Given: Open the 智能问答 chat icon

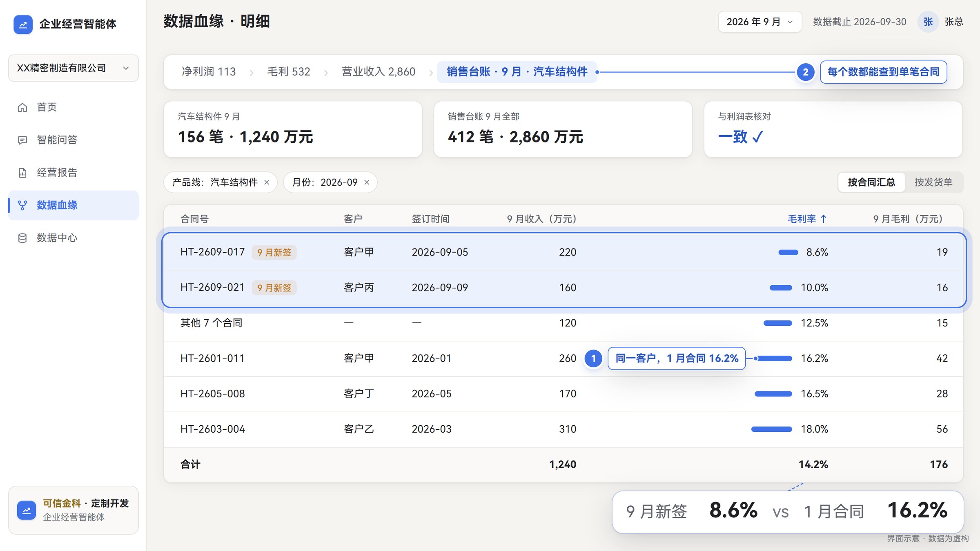Looking at the screenshot, I should pos(22,140).
